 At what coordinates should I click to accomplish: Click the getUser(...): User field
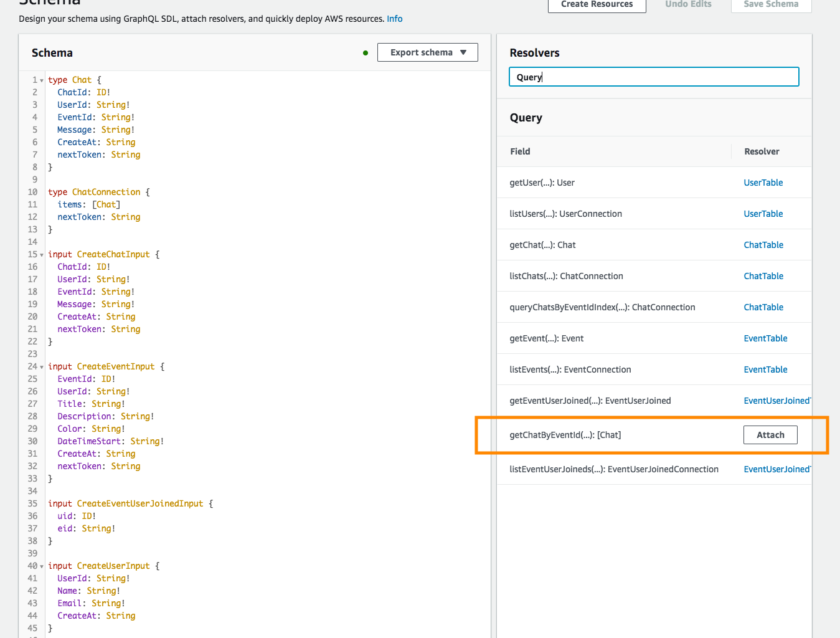542,183
